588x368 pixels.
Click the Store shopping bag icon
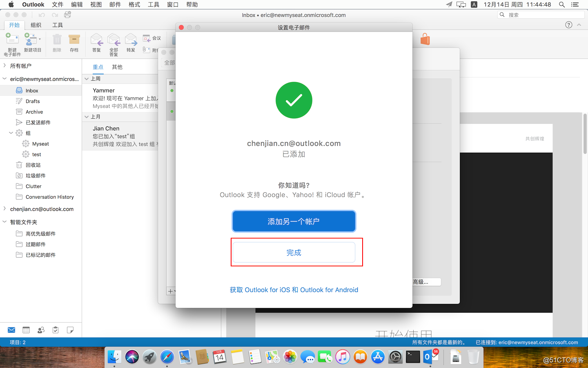(x=425, y=39)
